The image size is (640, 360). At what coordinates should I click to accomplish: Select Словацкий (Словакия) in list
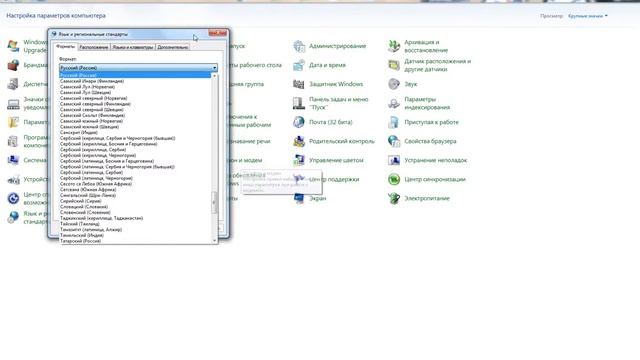point(135,207)
